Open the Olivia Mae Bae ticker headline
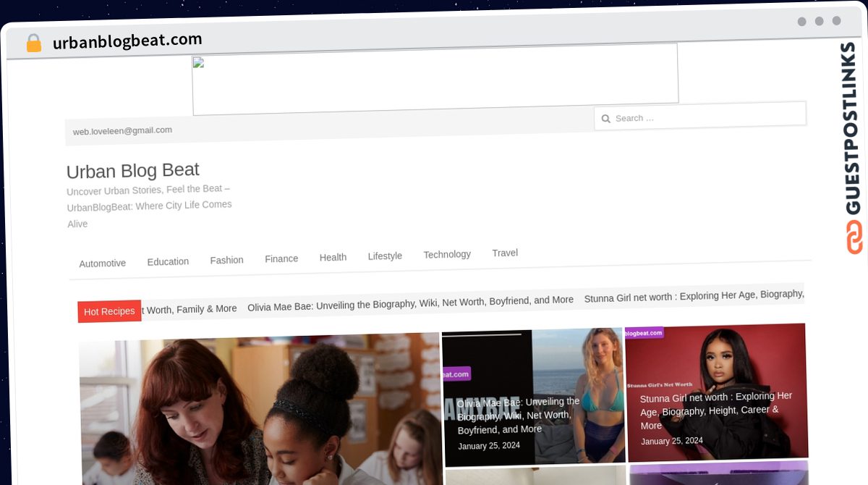 410,303
